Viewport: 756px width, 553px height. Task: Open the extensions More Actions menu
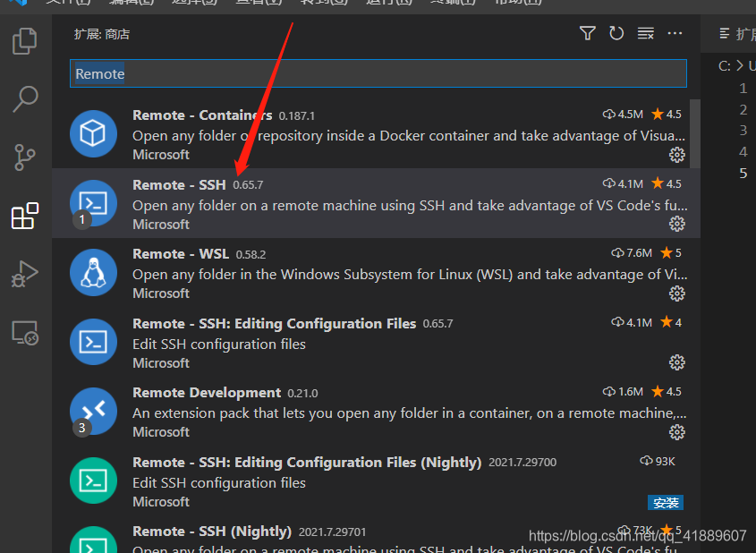[675, 33]
